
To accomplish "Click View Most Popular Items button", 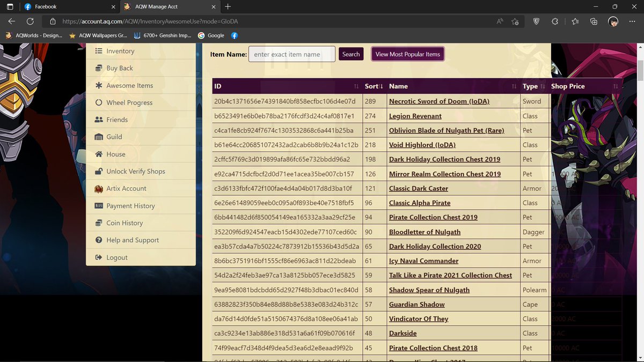I will [x=408, y=54].
